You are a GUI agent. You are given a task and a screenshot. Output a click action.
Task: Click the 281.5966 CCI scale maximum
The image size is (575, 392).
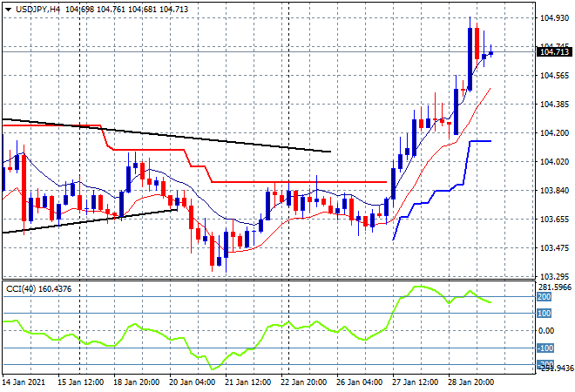(x=555, y=287)
